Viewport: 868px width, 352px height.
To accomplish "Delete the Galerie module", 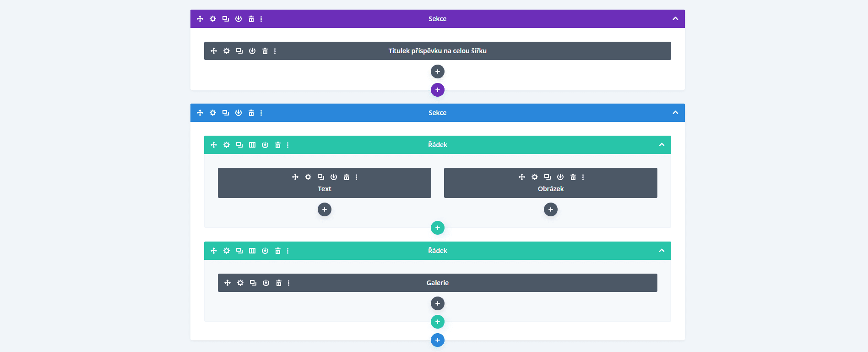I will click(x=279, y=283).
